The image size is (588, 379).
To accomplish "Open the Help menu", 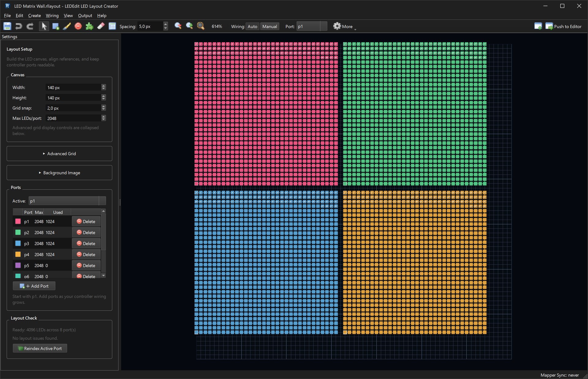I will (x=102, y=15).
